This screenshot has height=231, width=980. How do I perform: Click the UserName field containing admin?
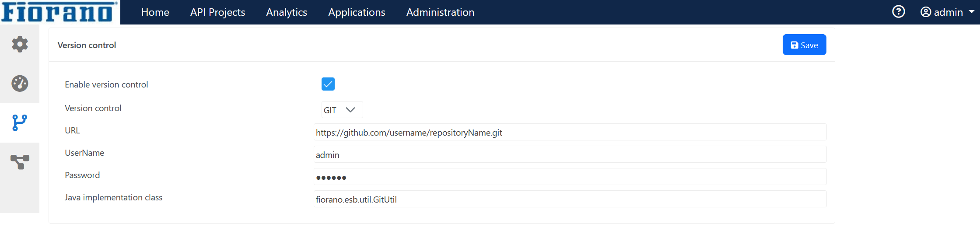(x=570, y=154)
